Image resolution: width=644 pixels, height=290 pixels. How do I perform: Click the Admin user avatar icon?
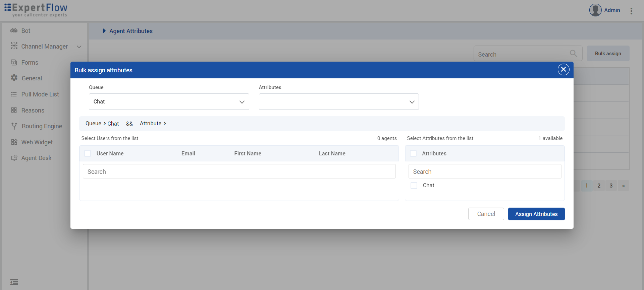595,10
